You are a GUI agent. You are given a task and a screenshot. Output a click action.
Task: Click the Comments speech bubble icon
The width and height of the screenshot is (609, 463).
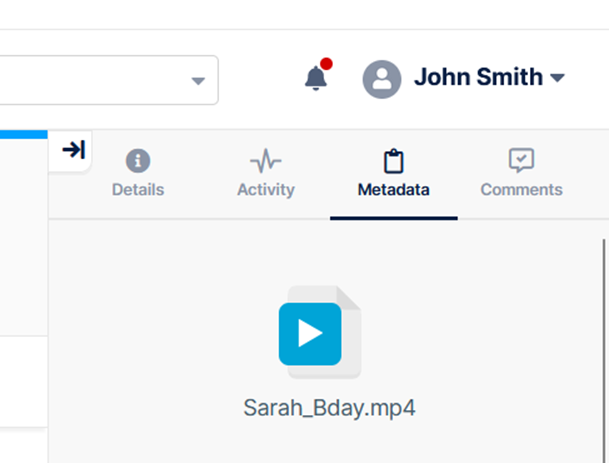coord(521,161)
